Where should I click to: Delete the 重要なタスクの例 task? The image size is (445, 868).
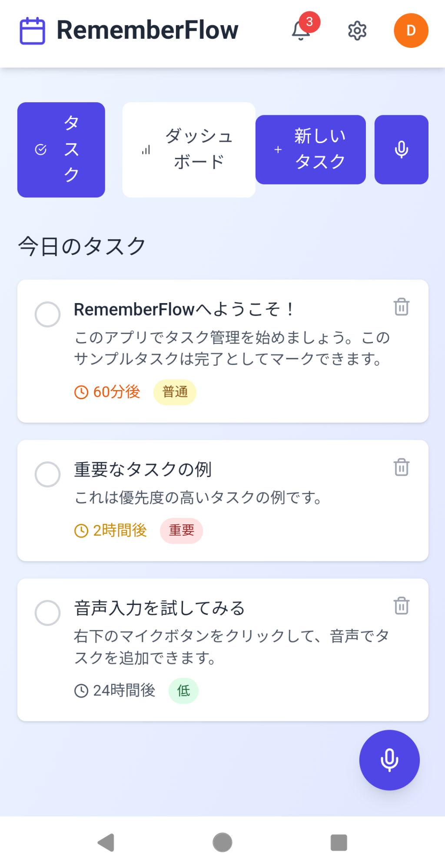[x=401, y=467]
